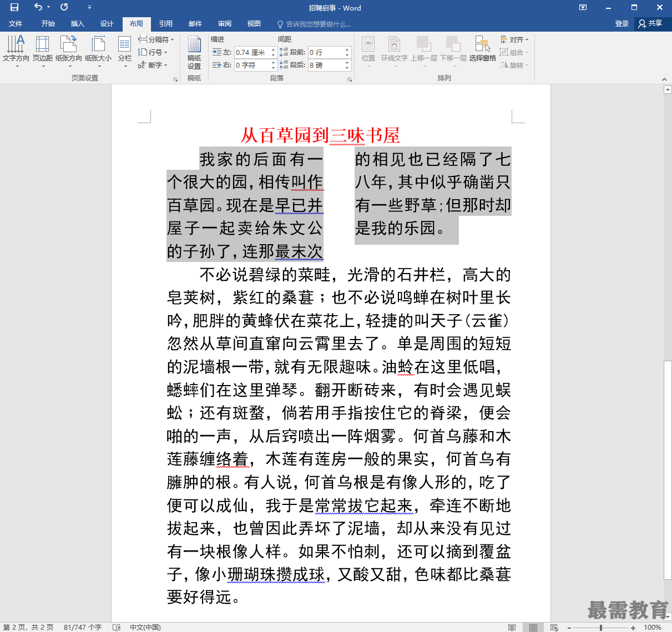Viewport: 672px width, 632px height.
Task: Launch the 页面设置 dialog box
Action: 176,79
